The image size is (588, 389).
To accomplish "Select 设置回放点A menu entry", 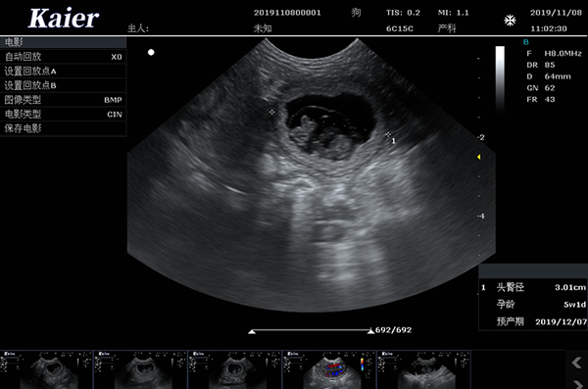I will pos(63,71).
